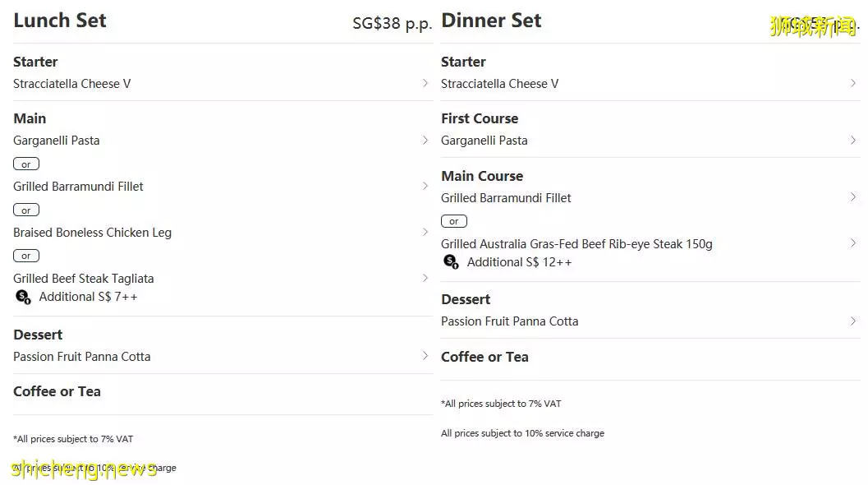Expand Lunch Set Stracciatella Cheese V chevron
This screenshot has width=868, height=485.
[425, 83]
